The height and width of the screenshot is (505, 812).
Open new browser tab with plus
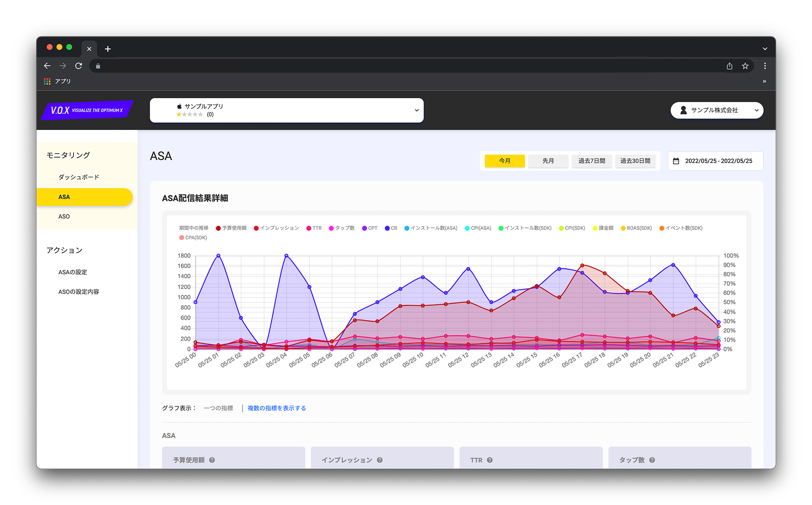(x=108, y=49)
